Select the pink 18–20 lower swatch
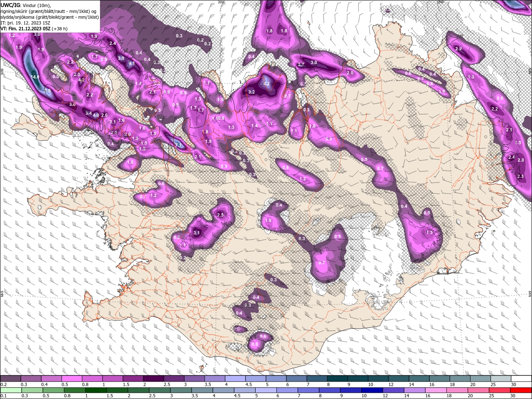This screenshot has width=532, height=399. click(x=458, y=390)
